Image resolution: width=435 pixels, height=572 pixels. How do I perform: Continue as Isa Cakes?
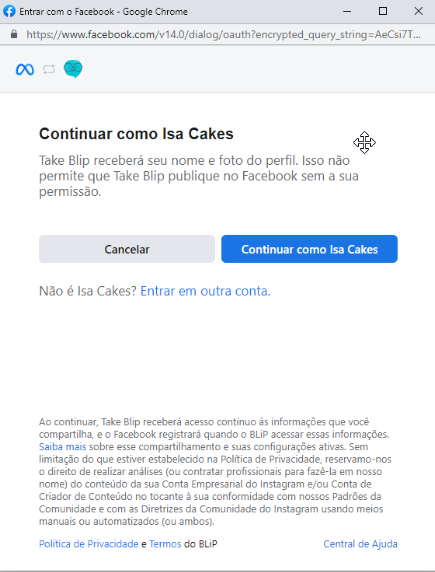coord(309,249)
